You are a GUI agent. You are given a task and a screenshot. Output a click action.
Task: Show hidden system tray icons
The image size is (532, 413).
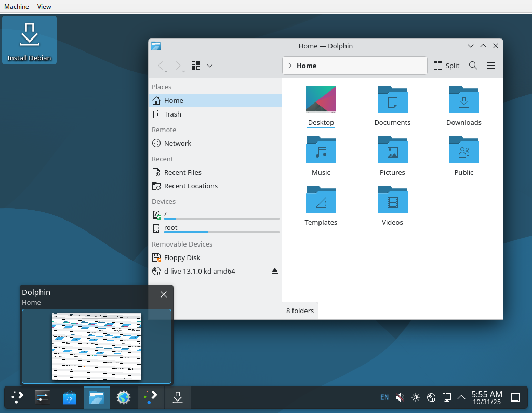point(461,397)
